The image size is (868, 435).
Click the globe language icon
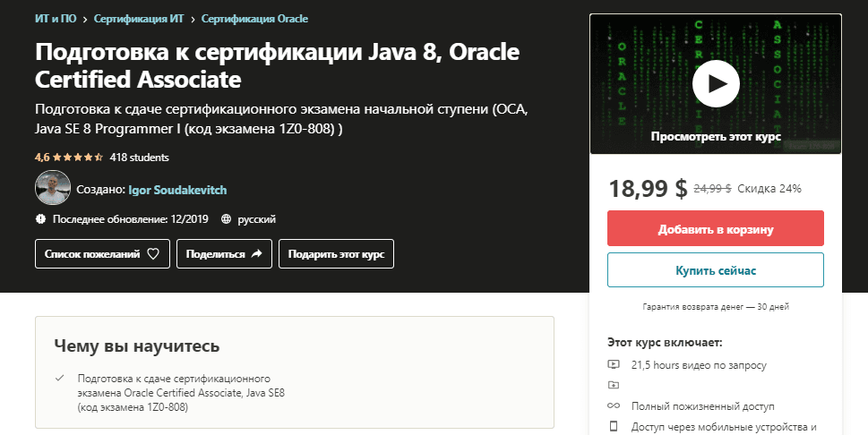pyautogui.click(x=226, y=219)
